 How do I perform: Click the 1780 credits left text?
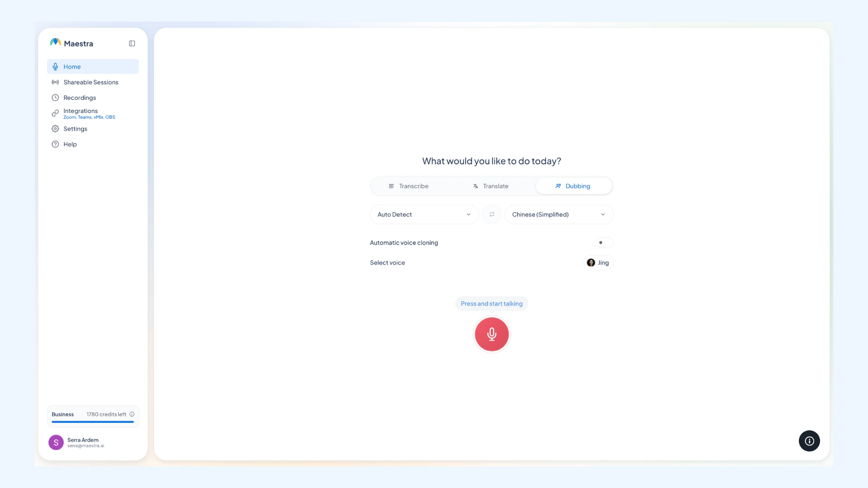(x=106, y=414)
